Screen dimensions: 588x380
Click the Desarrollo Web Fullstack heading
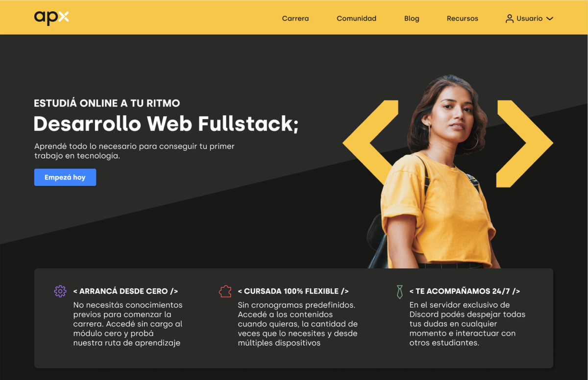(166, 123)
